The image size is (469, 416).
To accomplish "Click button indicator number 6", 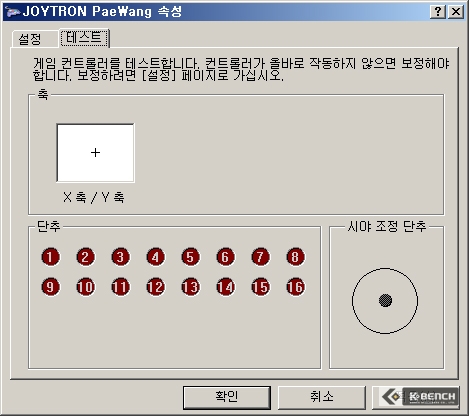I will click(226, 257).
